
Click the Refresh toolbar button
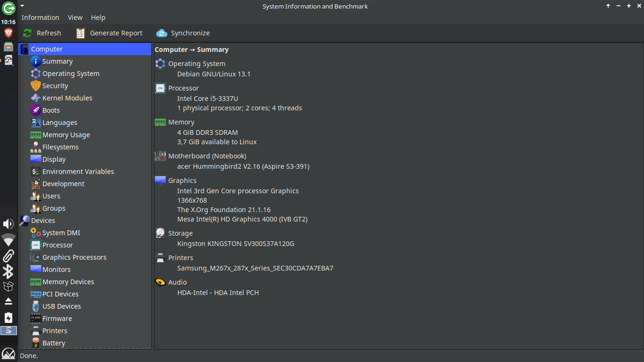point(42,33)
